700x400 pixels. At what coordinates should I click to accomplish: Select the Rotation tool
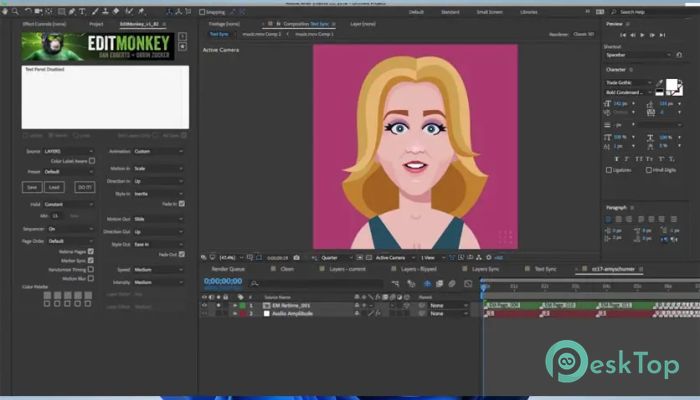[x=28, y=12]
